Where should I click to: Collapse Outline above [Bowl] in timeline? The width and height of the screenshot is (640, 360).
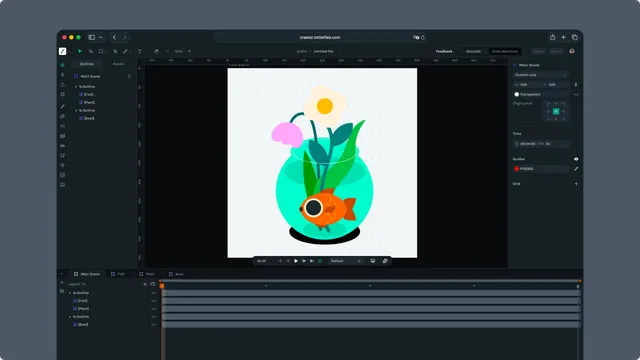pos(70,317)
